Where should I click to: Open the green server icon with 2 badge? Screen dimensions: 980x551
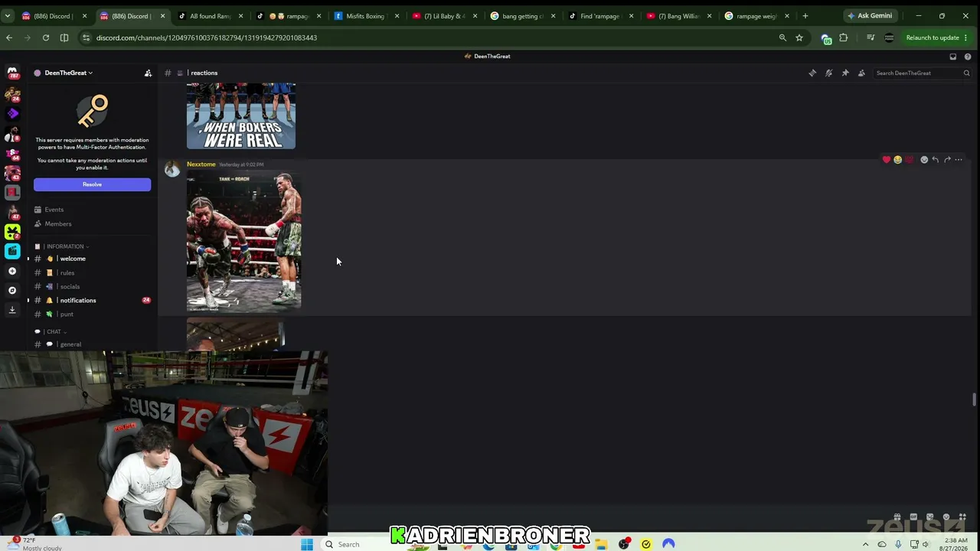(x=12, y=231)
